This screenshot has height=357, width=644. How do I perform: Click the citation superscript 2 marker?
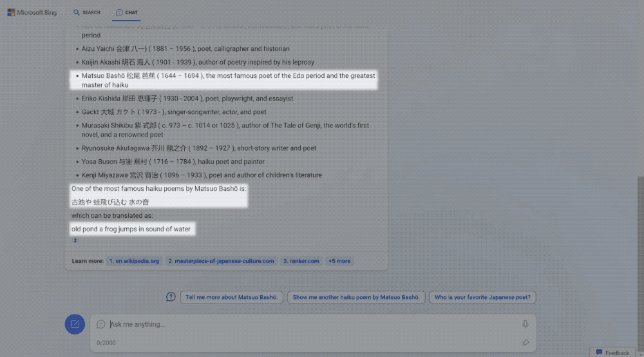[75, 240]
